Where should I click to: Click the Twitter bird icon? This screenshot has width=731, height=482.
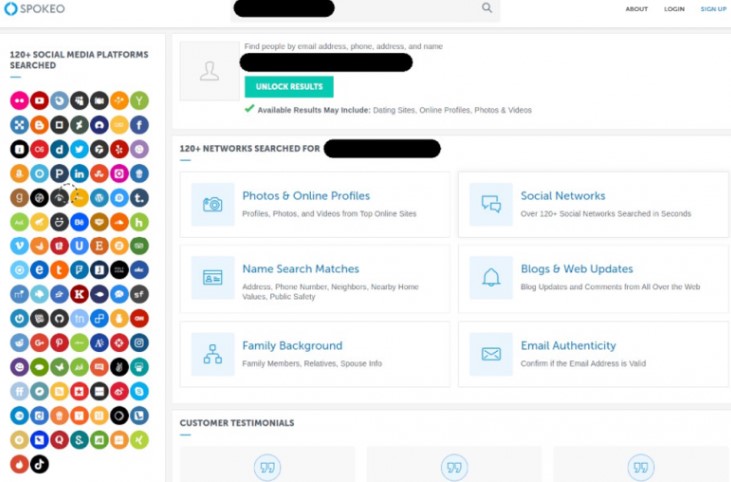[79, 149]
